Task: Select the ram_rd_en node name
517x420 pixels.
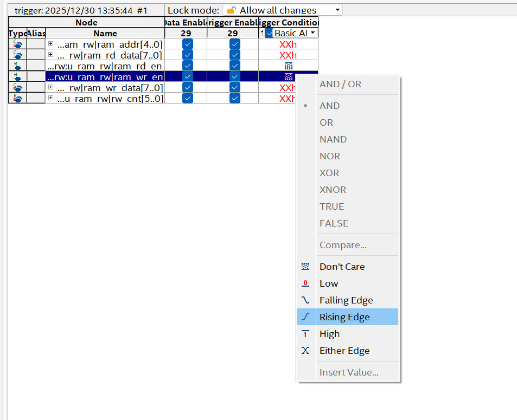Action: point(105,66)
